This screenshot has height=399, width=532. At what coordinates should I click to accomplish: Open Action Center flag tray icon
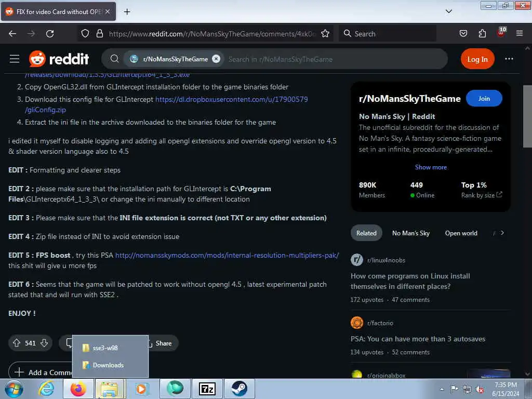click(x=454, y=389)
